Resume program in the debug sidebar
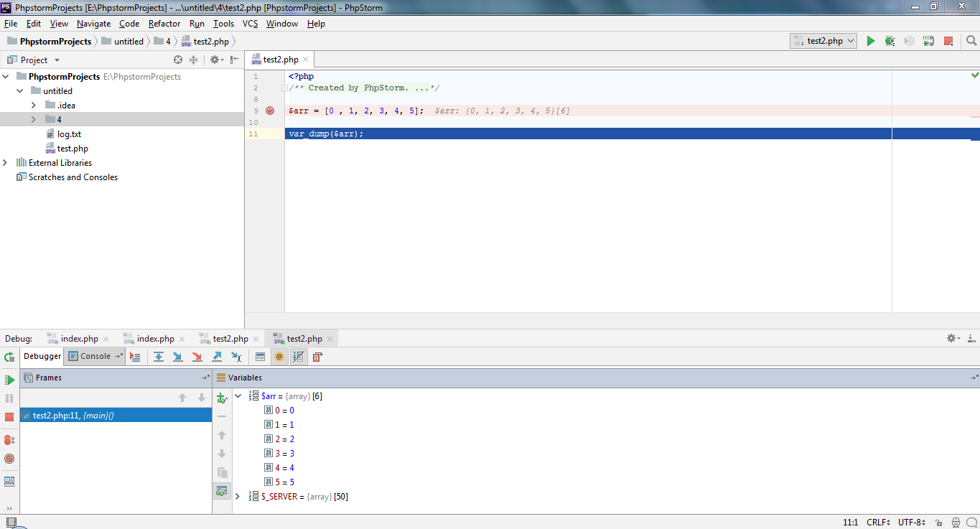The height and width of the screenshot is (529, 980). (9, 380)
